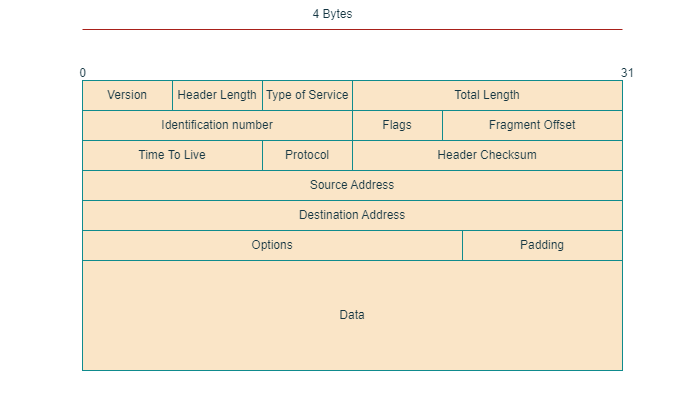Select the horizontal line under "4 Bytes"

(352, 29)
